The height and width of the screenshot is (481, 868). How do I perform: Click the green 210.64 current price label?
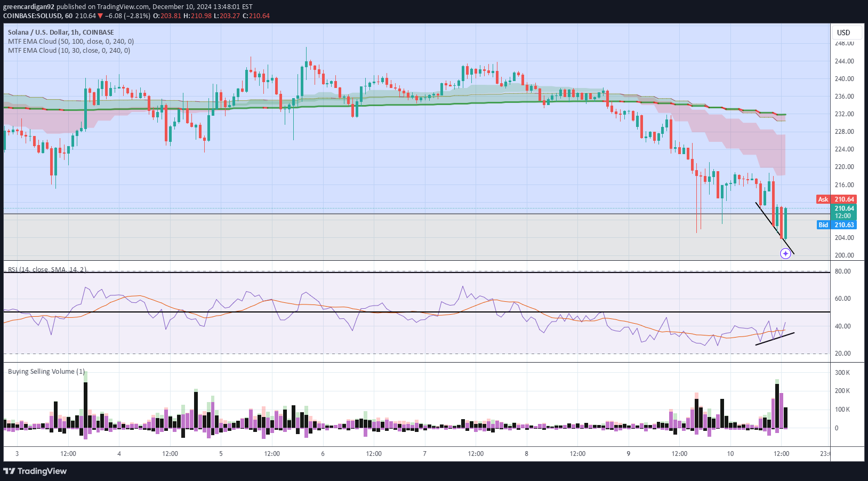[x=844, y=209]
